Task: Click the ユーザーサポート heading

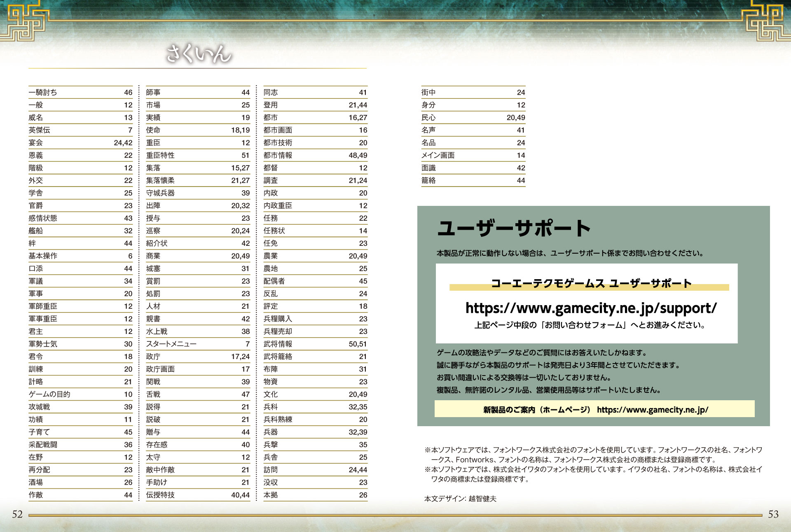Action: pos(514,229)
